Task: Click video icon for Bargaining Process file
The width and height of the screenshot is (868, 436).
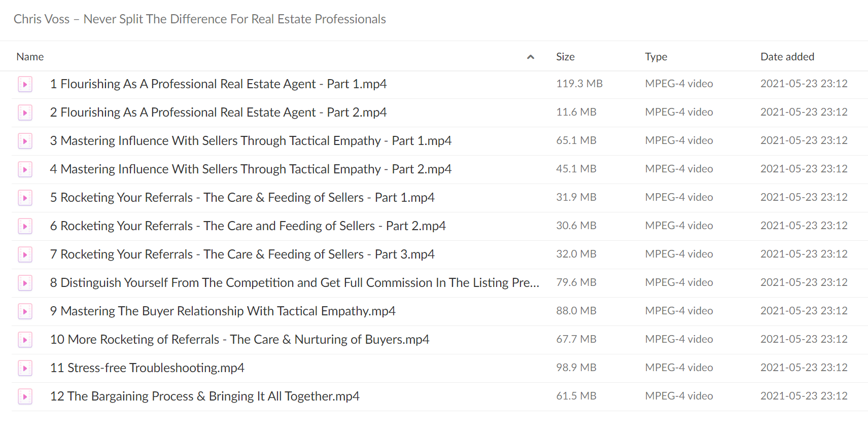Action: [x=25, y=396]
